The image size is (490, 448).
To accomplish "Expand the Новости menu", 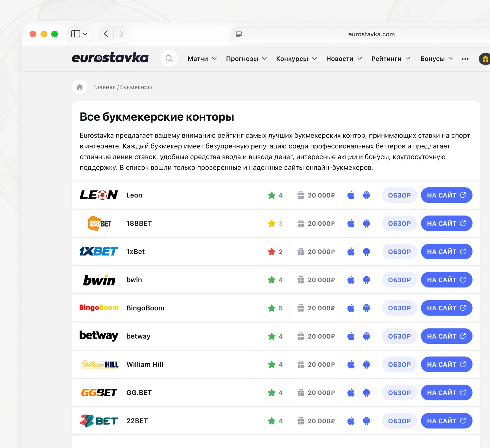I will 344,59.
